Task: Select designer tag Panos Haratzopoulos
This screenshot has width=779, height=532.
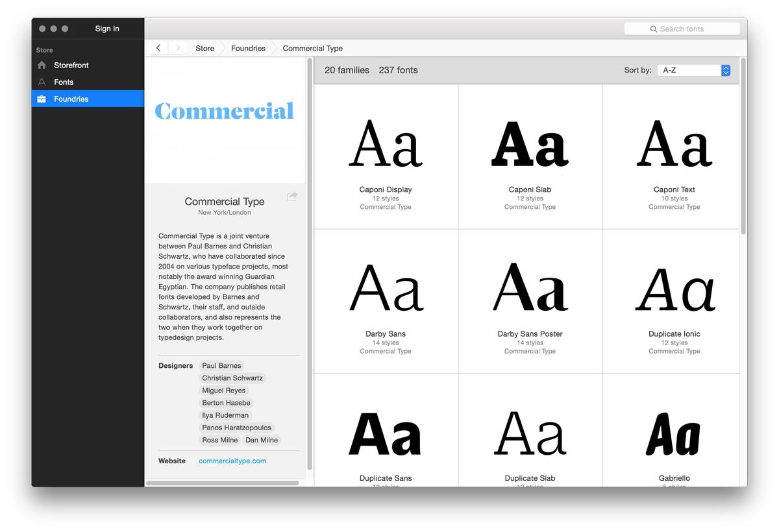Action: (237, 428)
